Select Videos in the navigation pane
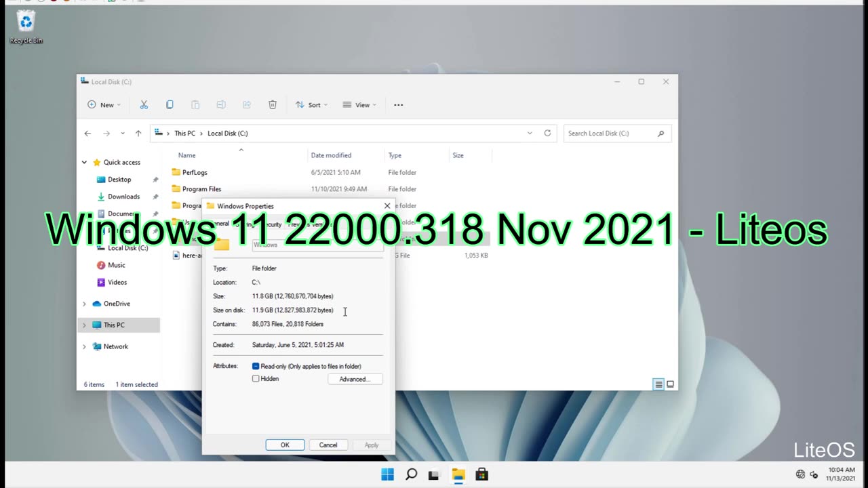 click(x=117, y=282)
